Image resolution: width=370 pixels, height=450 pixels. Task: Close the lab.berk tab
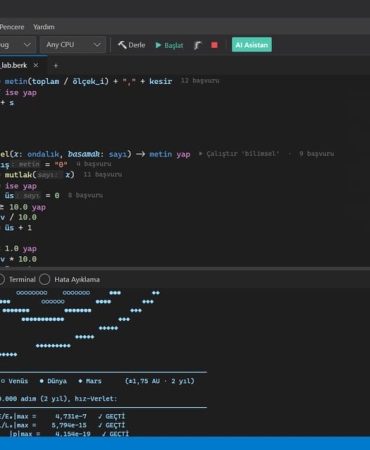36,65
